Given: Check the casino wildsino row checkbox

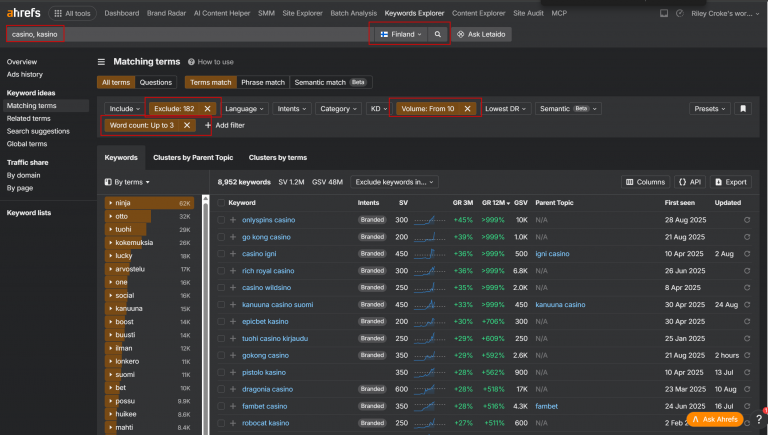Looking at the screenshot, I should coord(221,288).
